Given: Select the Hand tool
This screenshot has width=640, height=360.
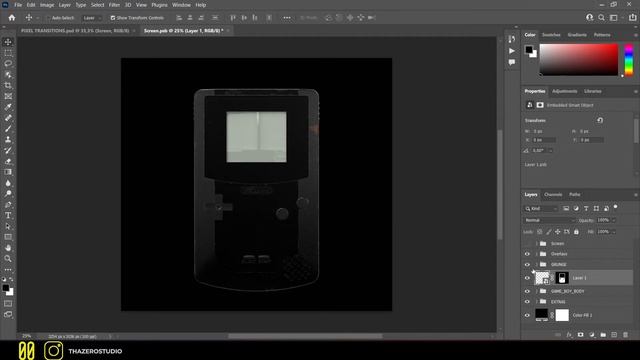Looking at the screenshot, I should [x=8, y=248].
